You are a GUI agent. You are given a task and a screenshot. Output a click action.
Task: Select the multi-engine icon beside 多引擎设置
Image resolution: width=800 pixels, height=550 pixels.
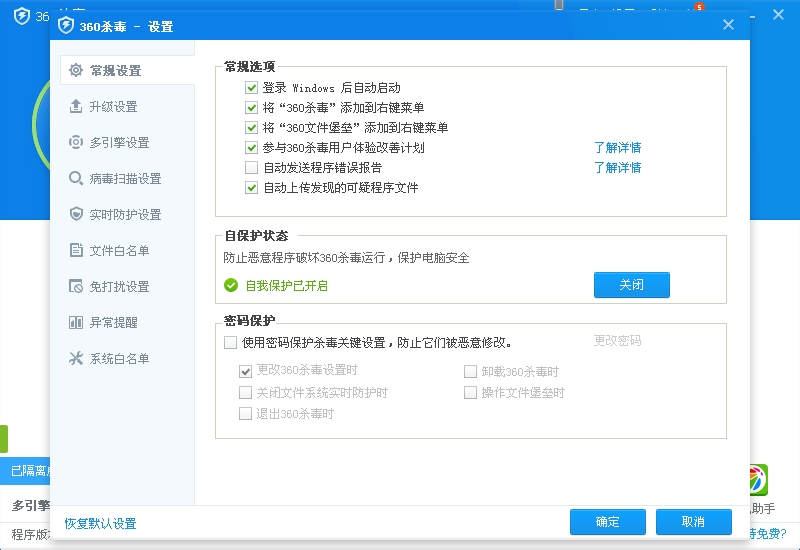point(75,142)
